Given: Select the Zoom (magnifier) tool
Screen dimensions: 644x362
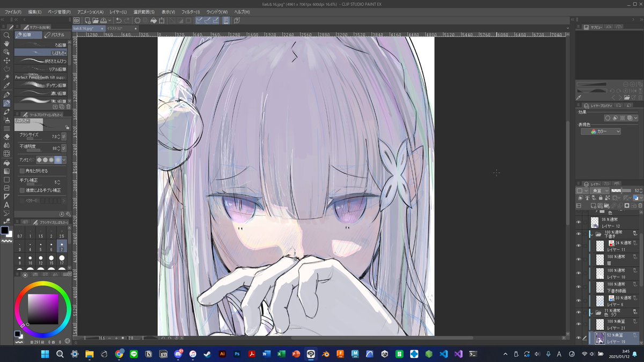Looking at the screenshot, I should click(x=6, y=35).
